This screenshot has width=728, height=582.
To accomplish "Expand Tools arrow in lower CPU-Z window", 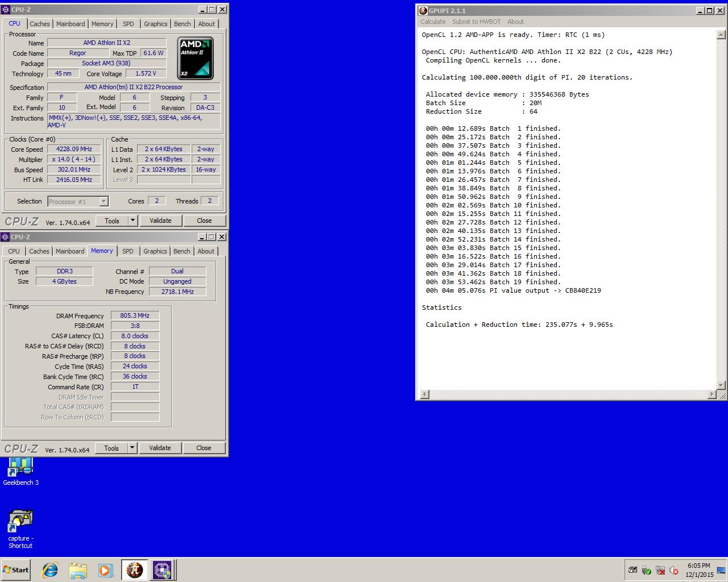I will (x=132, y=448).
